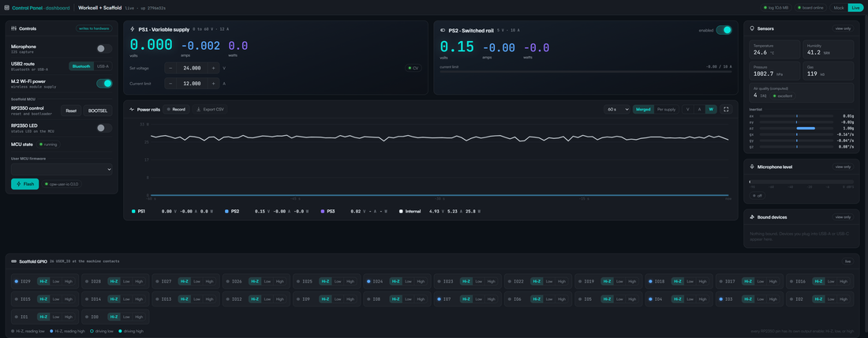Screen dimensions: 868x338
Task: Click the BOOTSEL button
Action: (97, 111)
